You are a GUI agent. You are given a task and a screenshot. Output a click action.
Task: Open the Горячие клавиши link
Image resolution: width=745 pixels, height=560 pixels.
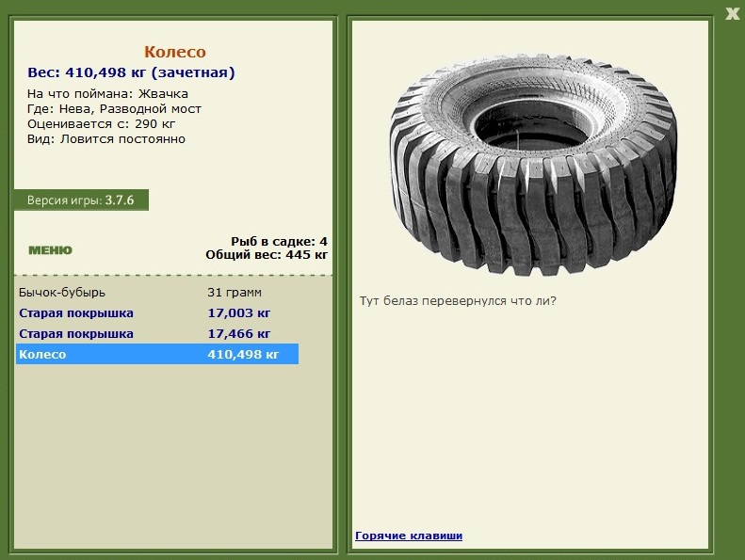409,536
